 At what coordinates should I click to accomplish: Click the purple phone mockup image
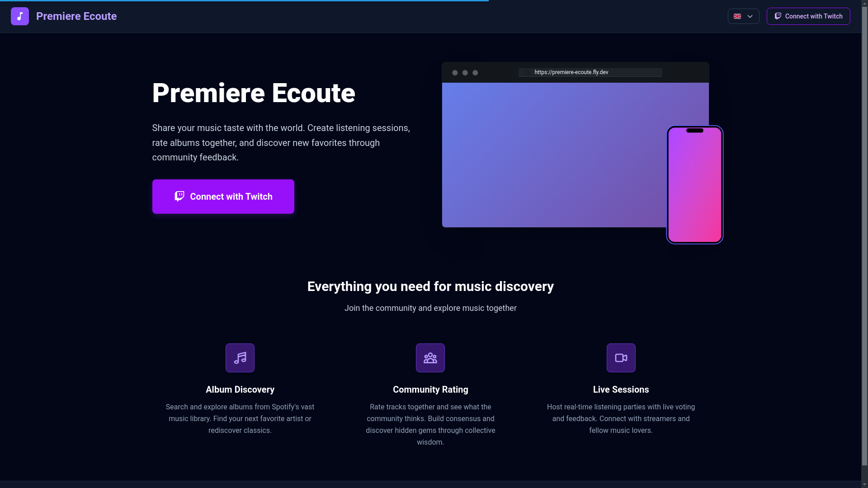point(695,185)
